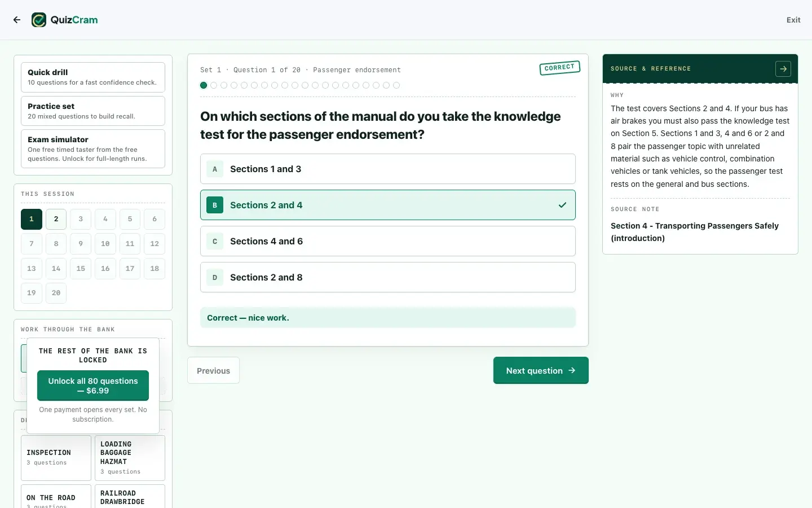Select answer A Sections 1 and 3

pos(388,169)
